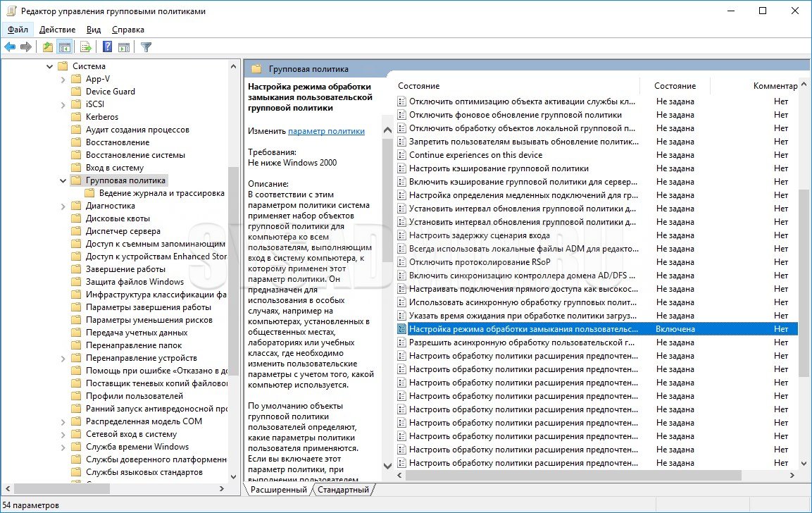Switch to the Стандартный tab
Viewport: 812px width, 513px height.
pyautogui.click(x=343, y=490)
